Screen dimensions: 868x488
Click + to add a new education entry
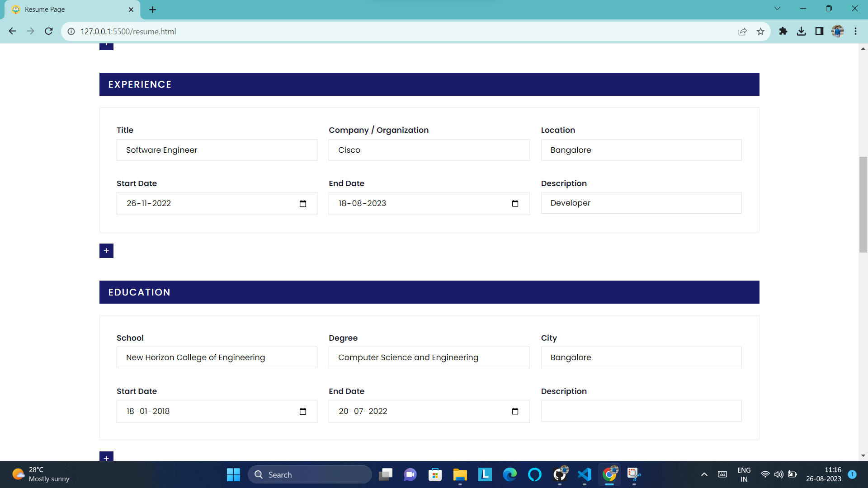click(x=106, y=458)
